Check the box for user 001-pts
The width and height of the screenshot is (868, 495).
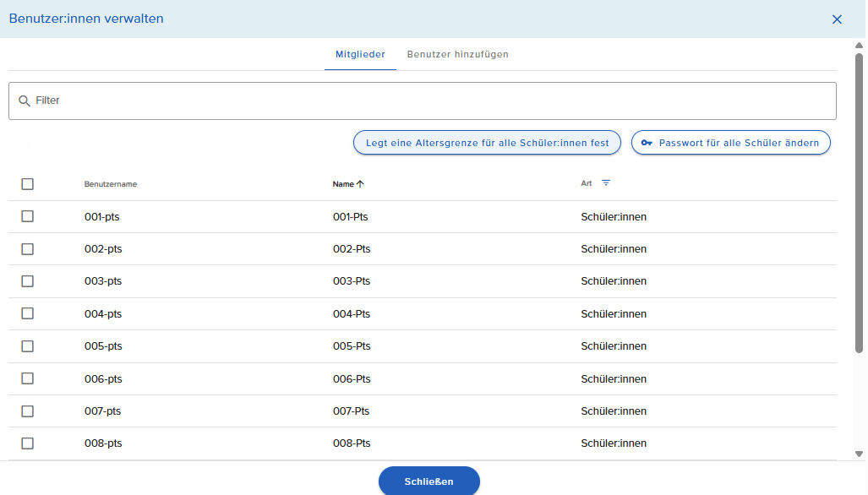pos(28,216)
